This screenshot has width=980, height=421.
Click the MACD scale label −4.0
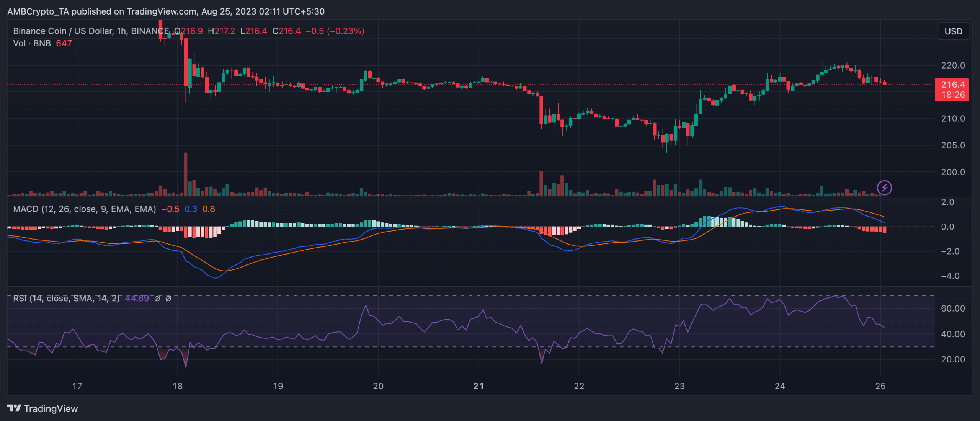click(x=951, y=276)
